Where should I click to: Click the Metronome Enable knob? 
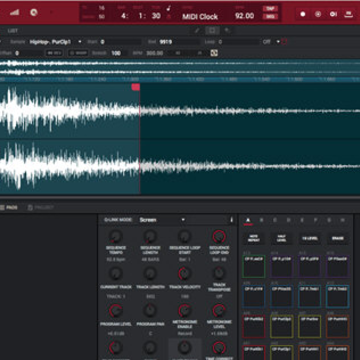click(x=184, y=311)
